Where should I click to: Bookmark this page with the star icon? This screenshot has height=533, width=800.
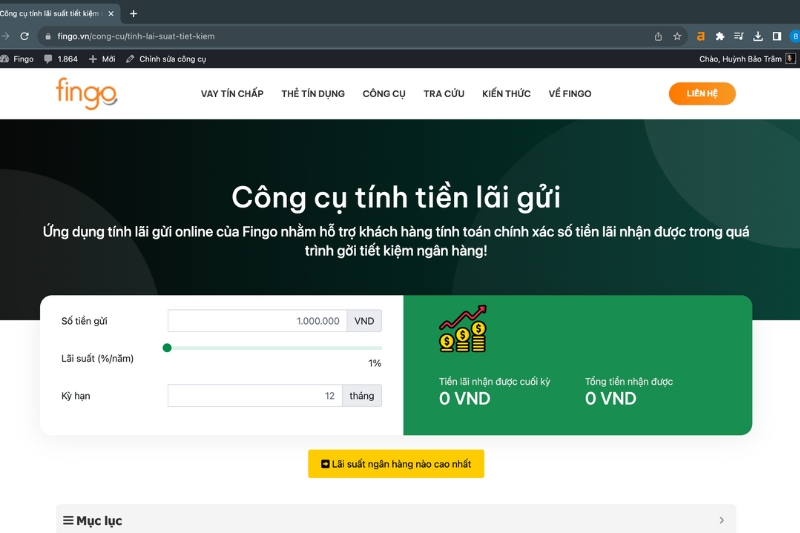[677, 36]
